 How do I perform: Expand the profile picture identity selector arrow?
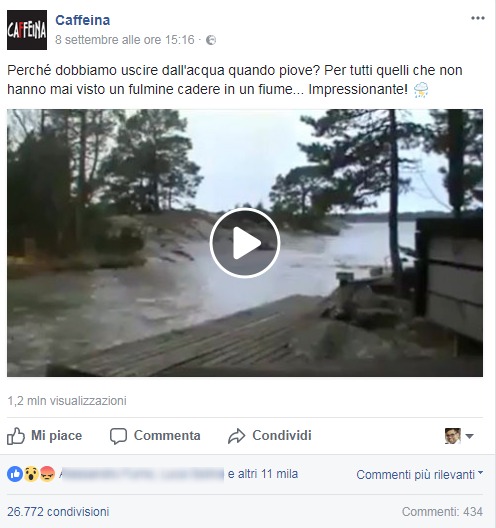pyautogui.click(x=469, y=436)
